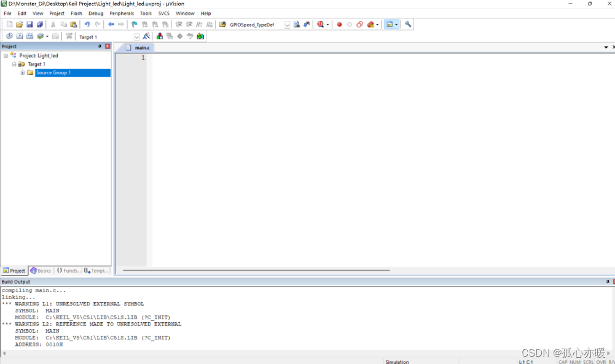The height and width of the screenshot is (364, 615).
Task: Expand the Source Group 1 node
Action: [x=23, y=73]
